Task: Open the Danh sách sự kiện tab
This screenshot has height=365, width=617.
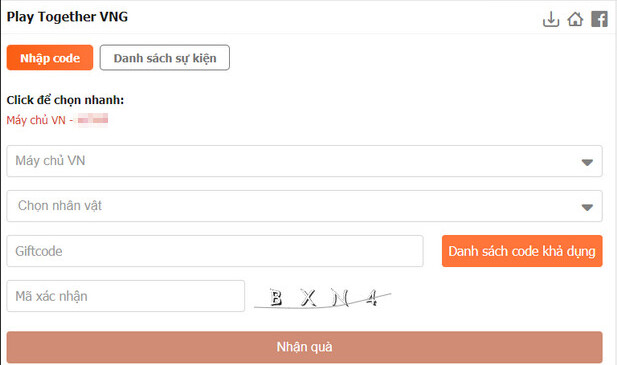Action: coord(165,58)
